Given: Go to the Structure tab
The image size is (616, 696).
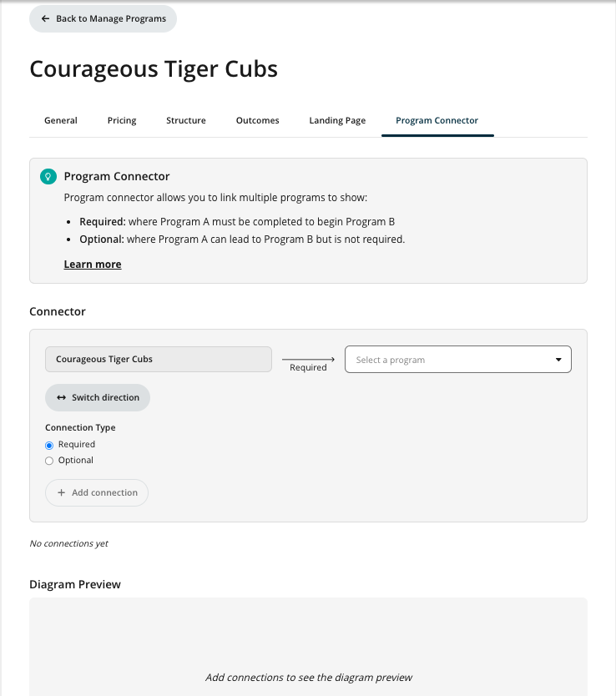Looking at the screenshot, I should coord(186,121).
